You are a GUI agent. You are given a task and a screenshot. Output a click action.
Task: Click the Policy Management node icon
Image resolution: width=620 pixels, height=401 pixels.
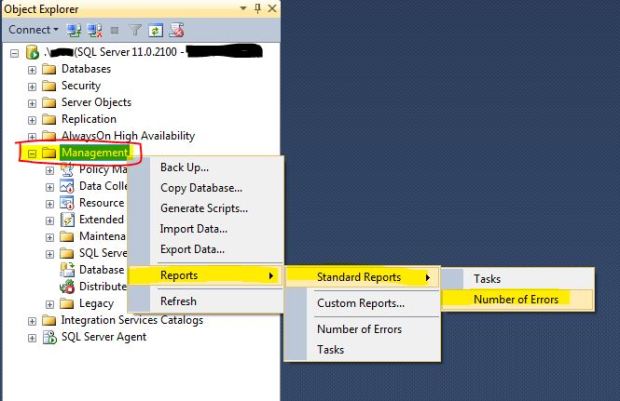[x=67, y=169]
